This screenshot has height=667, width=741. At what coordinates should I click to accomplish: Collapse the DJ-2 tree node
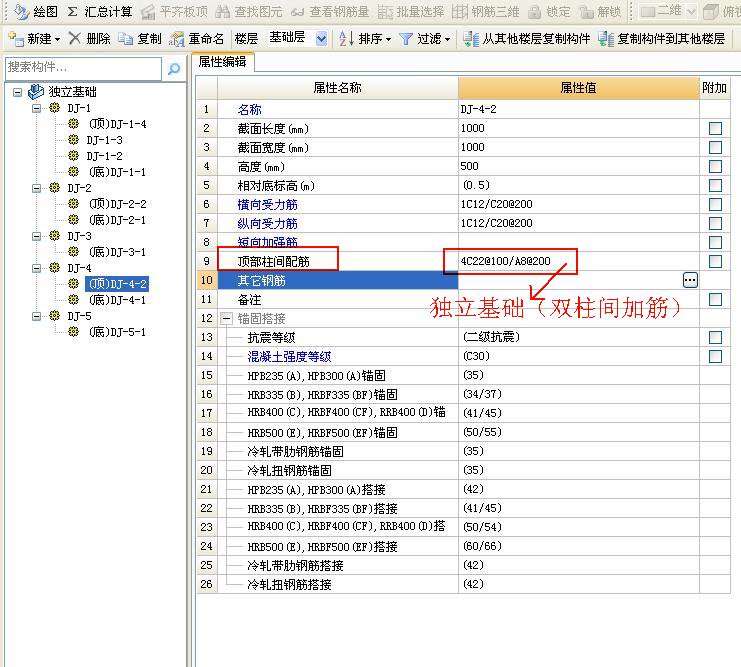coord(36,188)
